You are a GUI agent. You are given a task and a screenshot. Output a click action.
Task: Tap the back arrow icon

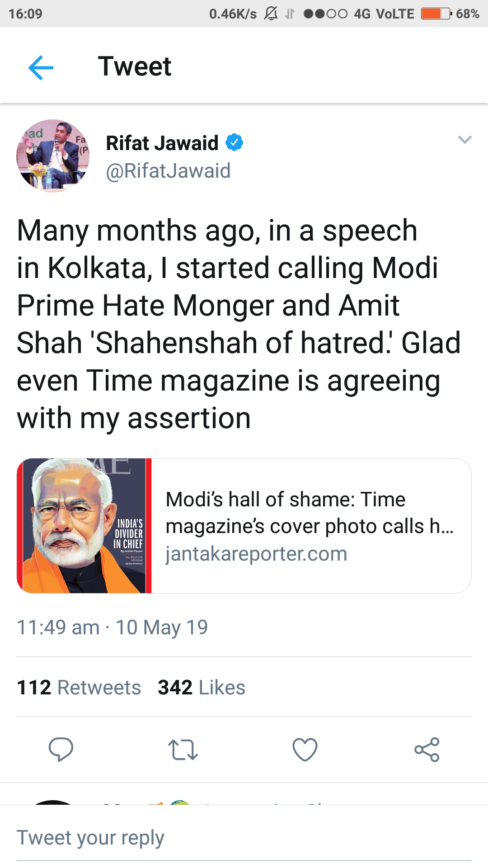point(41,68)
